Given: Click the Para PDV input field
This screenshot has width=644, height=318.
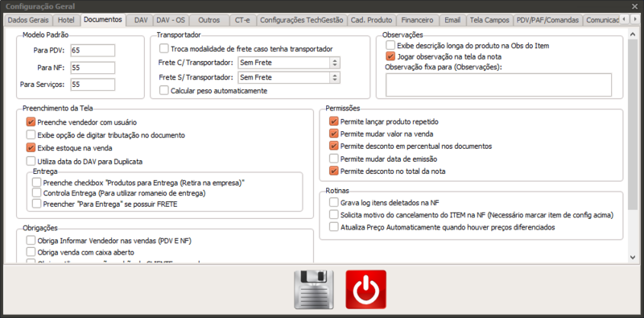Looking at the screenshot, I should pyautogui.click(x=93, y=50).
